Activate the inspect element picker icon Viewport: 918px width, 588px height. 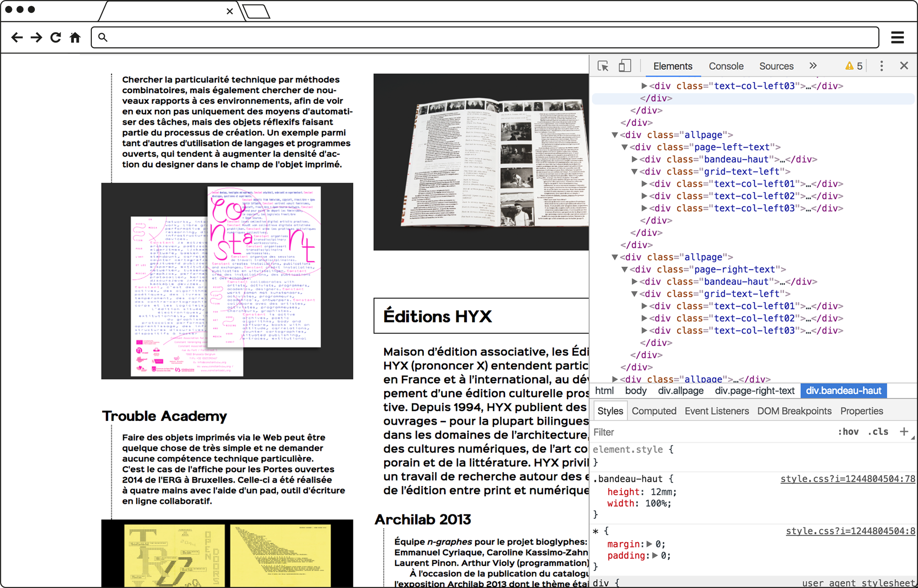(x=603, y=66)
